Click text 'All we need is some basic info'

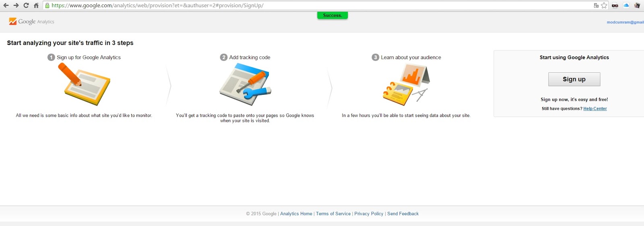tap(84, 115)
